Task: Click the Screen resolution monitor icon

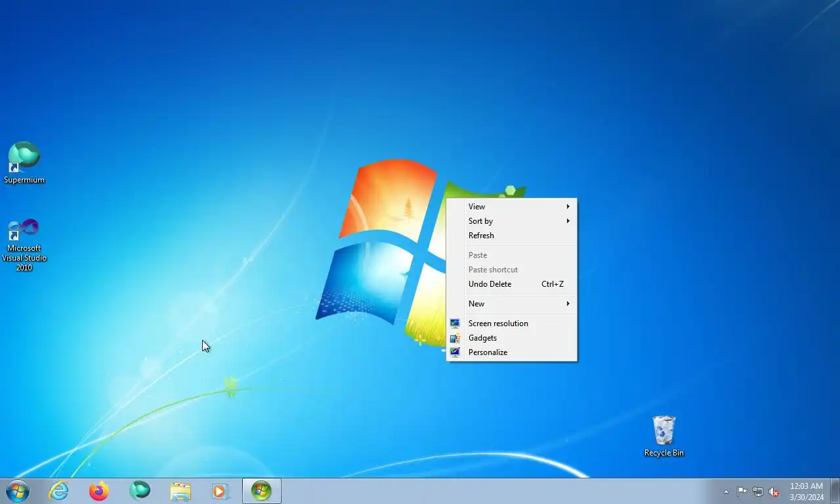Action: 455,324
